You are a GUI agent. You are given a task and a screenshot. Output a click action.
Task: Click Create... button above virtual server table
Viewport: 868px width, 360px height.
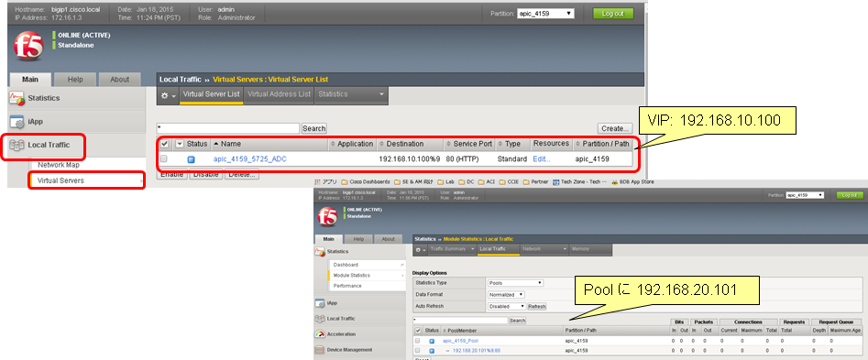[614, 128]
